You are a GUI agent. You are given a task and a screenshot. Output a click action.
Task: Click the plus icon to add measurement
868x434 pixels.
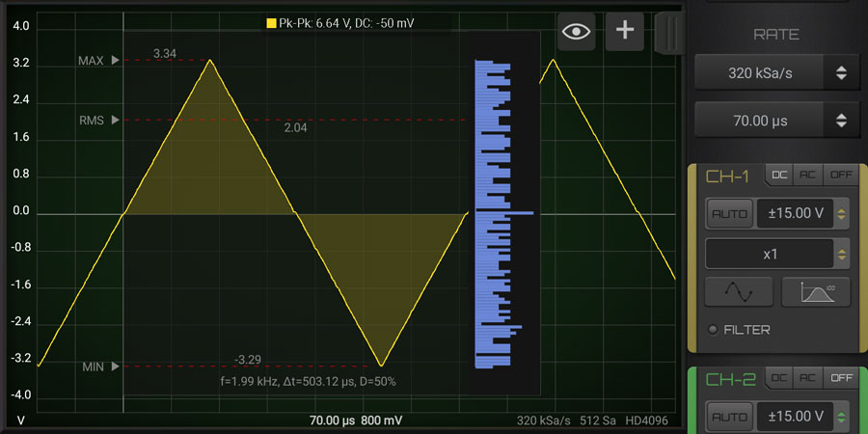pyautogui.click(x=624, y=31)
